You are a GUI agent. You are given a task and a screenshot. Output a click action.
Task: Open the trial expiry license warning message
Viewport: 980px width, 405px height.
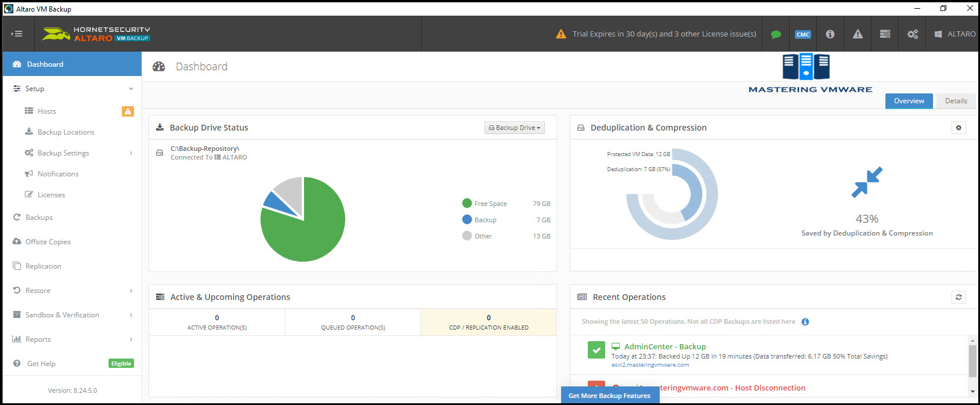pyautogui.click(x=656, y=34)
